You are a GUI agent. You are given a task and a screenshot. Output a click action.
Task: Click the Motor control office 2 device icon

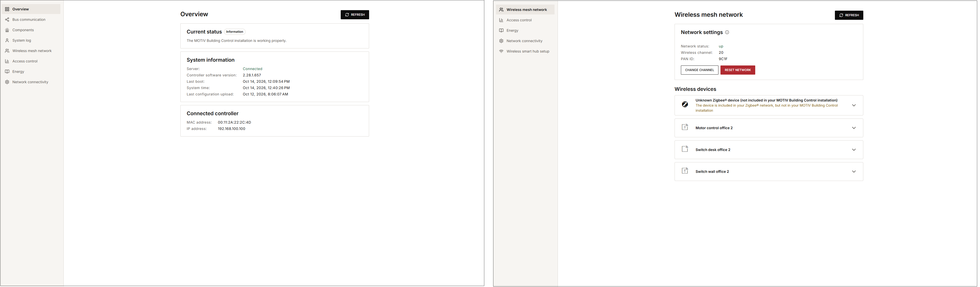pos(685,127)
